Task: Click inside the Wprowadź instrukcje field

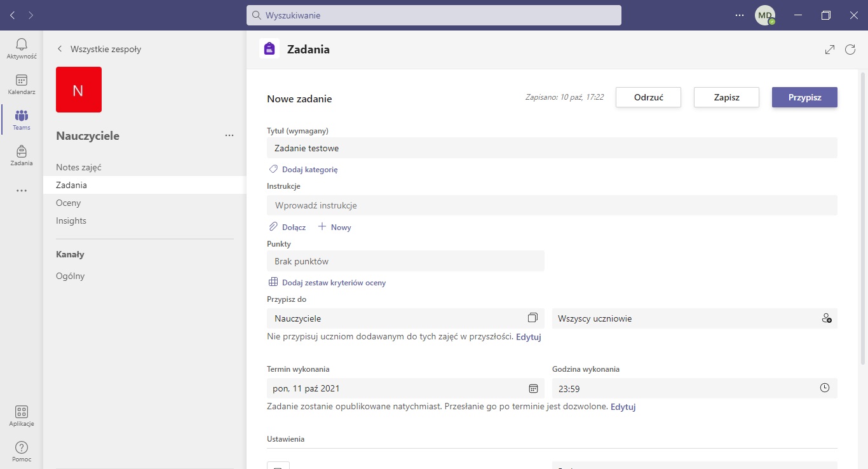Action: click(552, 205)
